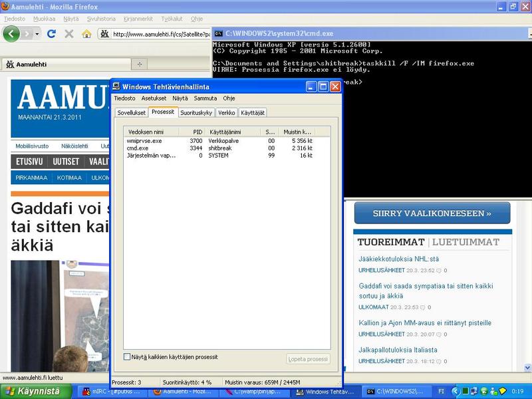Click the FI language indicator in tray
The image size is (532, 399).
pyautogui.click(x=441, y=392)
